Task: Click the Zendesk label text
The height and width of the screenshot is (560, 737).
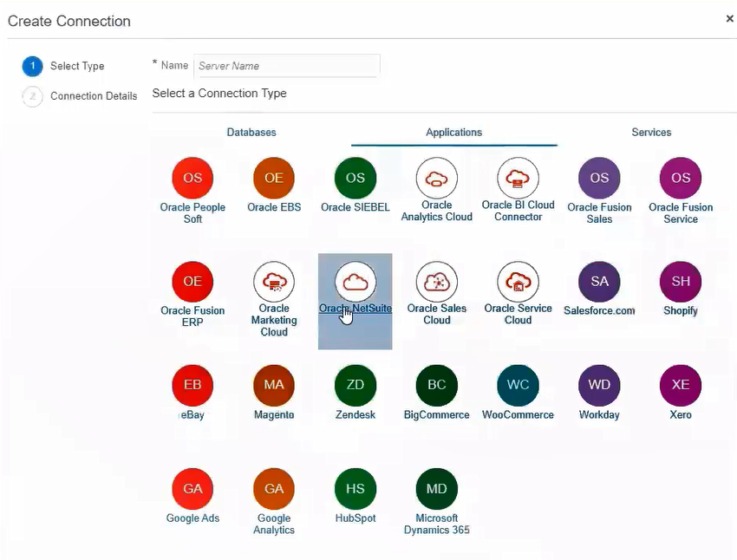Action: click(x=355, y=415)
